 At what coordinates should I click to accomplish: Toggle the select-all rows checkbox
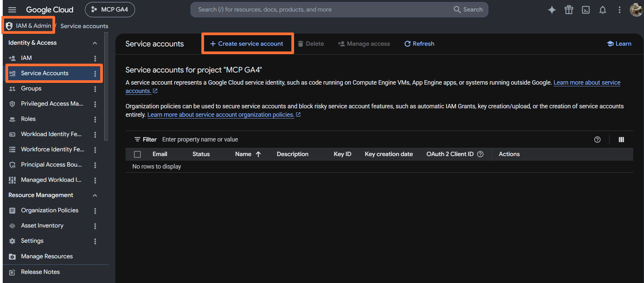click(137, 154)
